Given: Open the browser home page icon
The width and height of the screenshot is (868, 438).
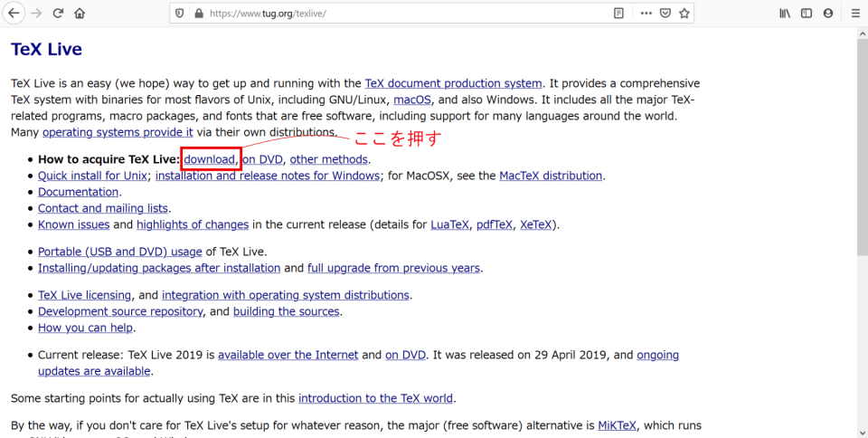Looking at the screenshot, I should (80, 14).
